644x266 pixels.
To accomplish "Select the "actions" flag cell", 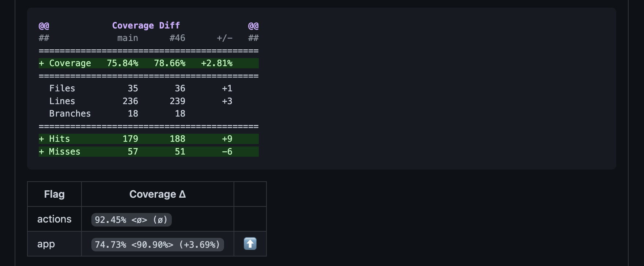I will (x=54, y=219).
